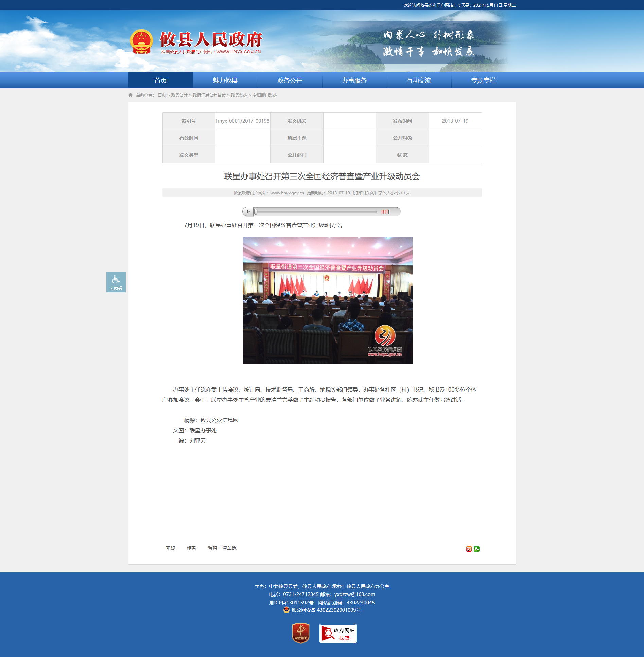Click the 乡镇部门动态 breadcrumb link

[x=265, y=95]
